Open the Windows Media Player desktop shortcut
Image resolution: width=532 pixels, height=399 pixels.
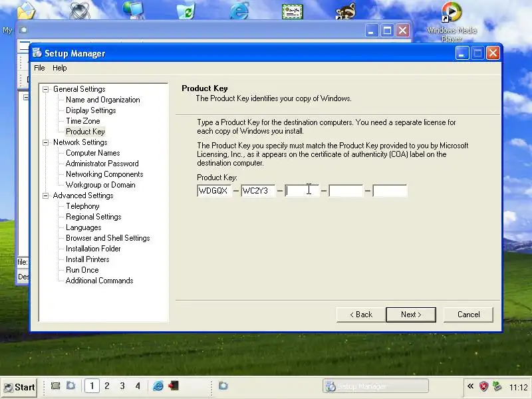[x=452, y=21]
